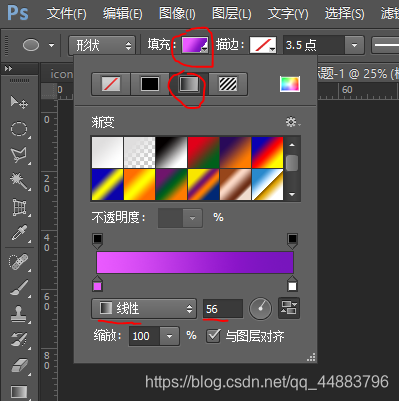This screenshot has width=399, height=401.
Task: Click the gradient angle dial
Action: (x=260, y=308)
